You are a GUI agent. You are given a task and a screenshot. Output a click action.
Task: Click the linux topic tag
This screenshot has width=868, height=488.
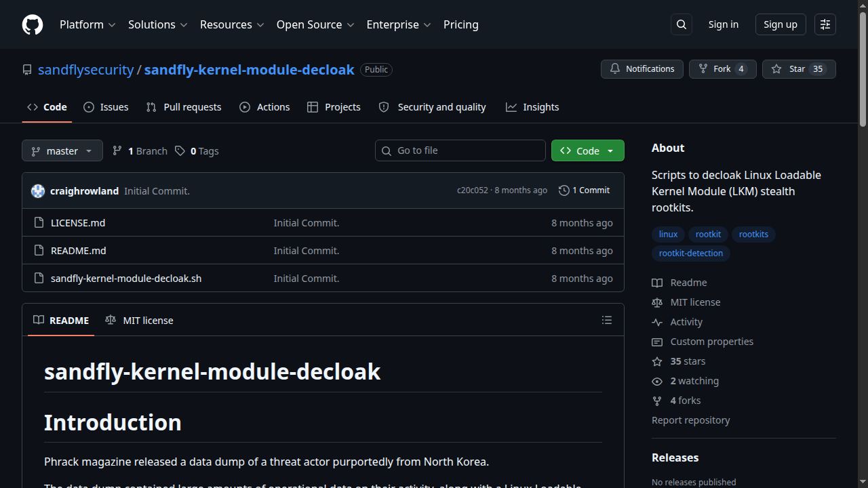click(668, 235)
